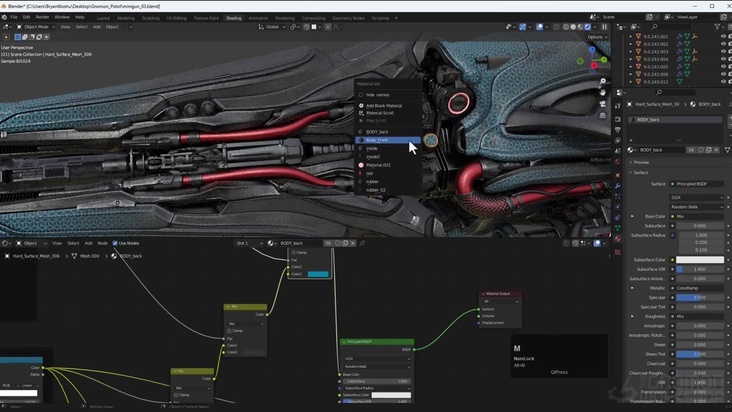The width and height of the screenshot is (732, 412).
Task: Expand 9.0.243.002 in outliner
Action: pos(631,44)
